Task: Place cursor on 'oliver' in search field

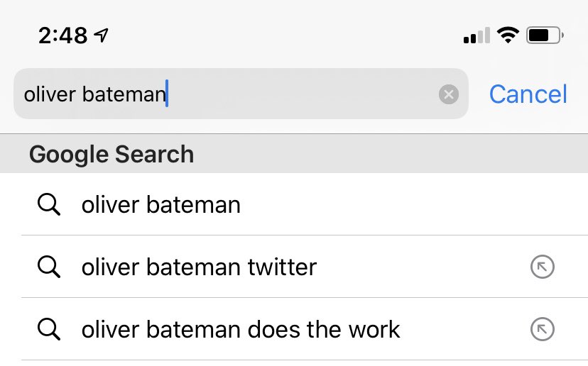Action: click(49, 94)
